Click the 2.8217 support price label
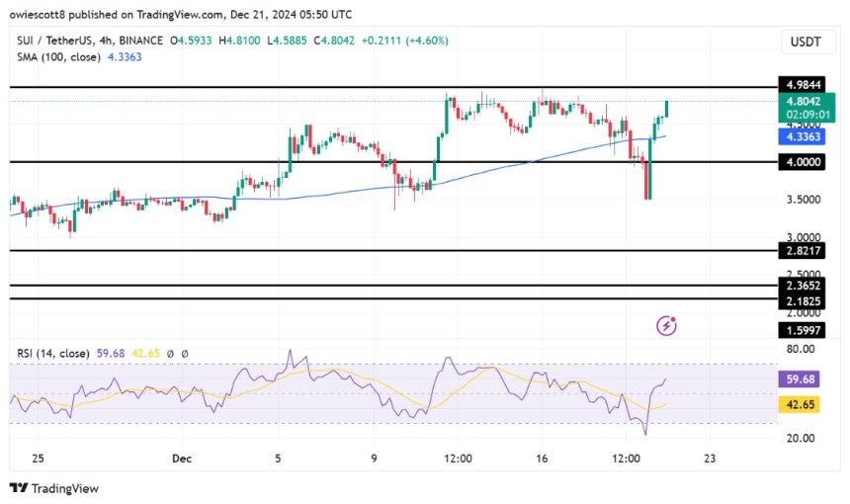Image resolution: width=850 pixels, height=504 pixels. tap(802, 251)
